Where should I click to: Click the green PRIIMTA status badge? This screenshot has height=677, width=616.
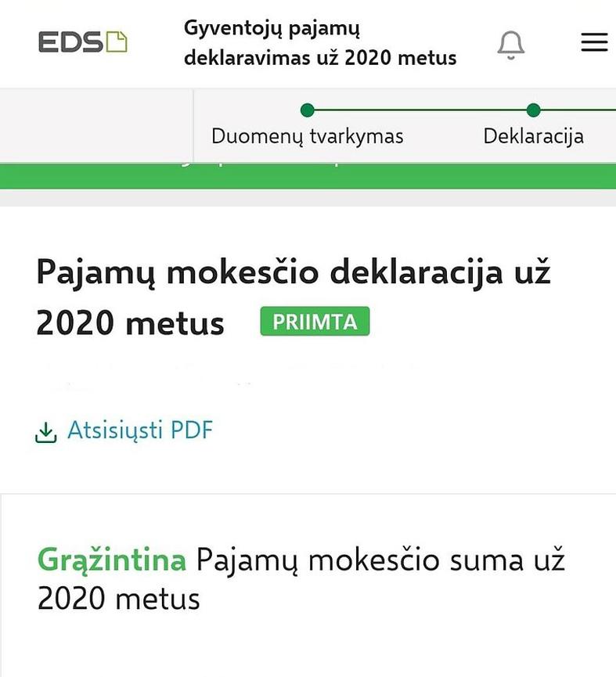(x=315, y=322)
